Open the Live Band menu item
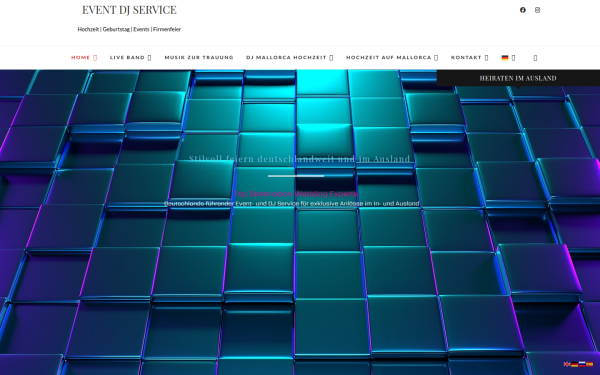Screen dimensions: 600x375 pos(127,57)
